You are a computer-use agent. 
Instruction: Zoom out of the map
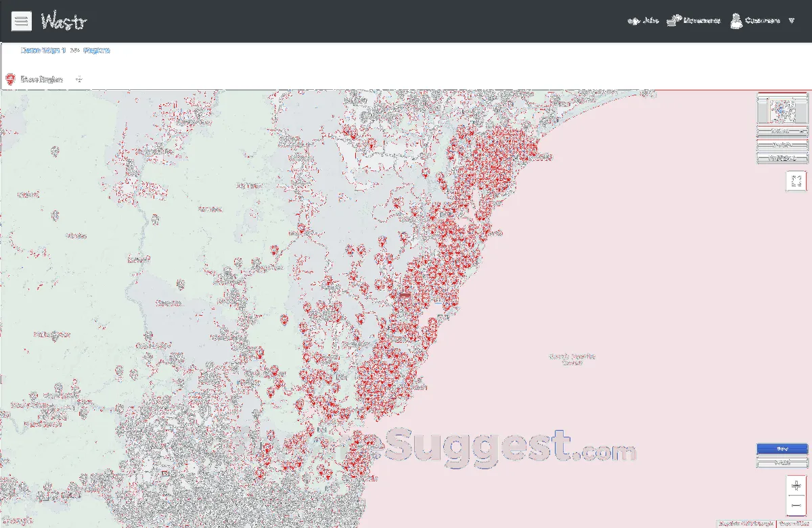(x=796, y=505)
